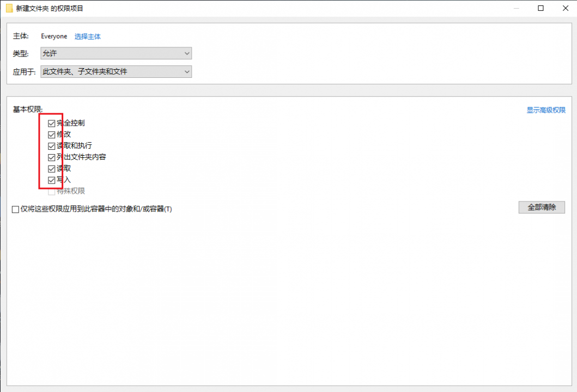This screenshot has width=577, height=392.
Task: Click the Everyone principal name
Action: pos(54,36)
